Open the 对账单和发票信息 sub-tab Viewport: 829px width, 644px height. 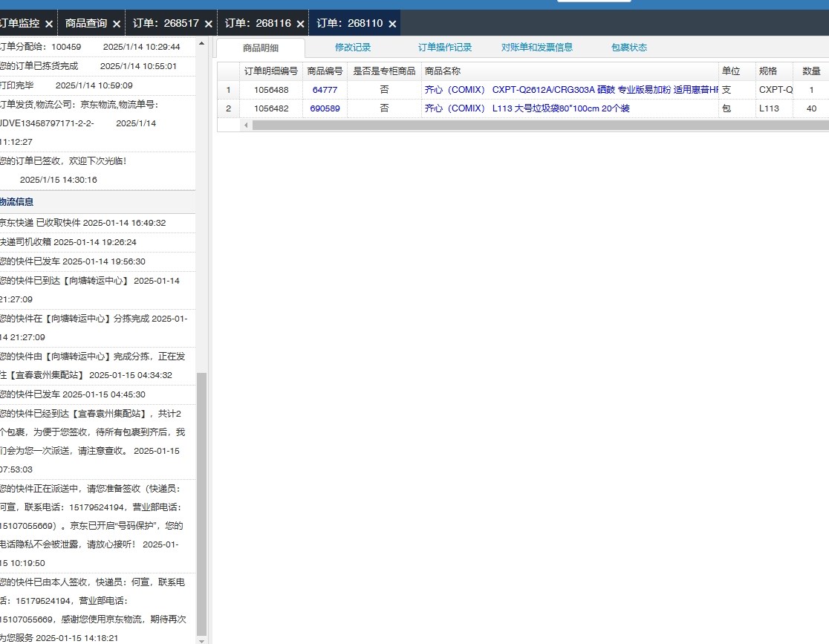(536, 48)
